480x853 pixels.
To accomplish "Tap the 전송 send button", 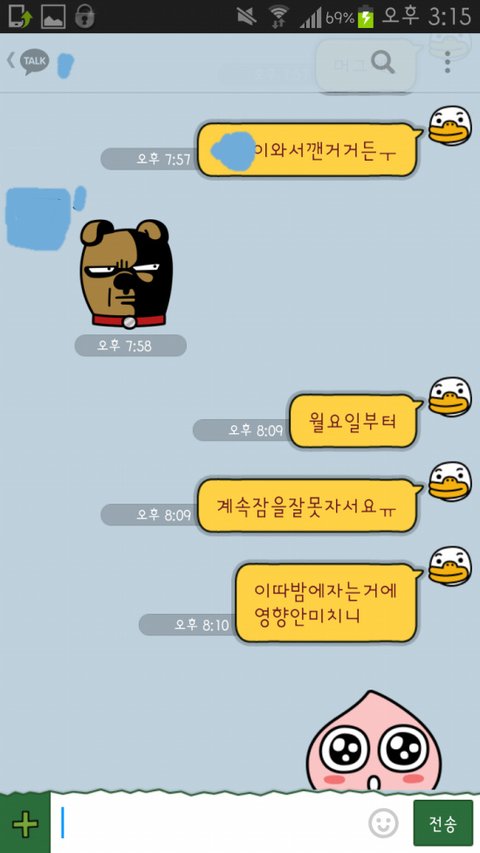I will tap(443, 824).
